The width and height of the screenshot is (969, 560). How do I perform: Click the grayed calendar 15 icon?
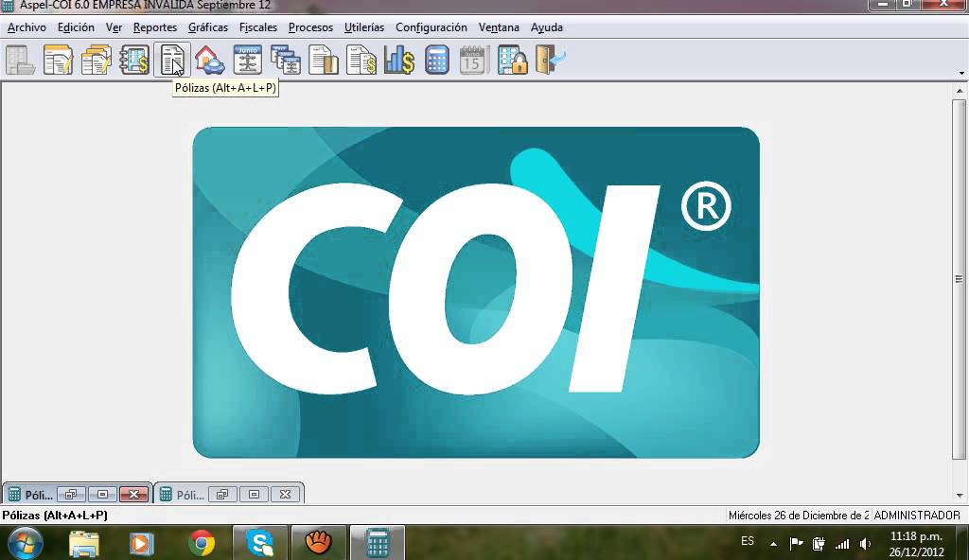474,60
